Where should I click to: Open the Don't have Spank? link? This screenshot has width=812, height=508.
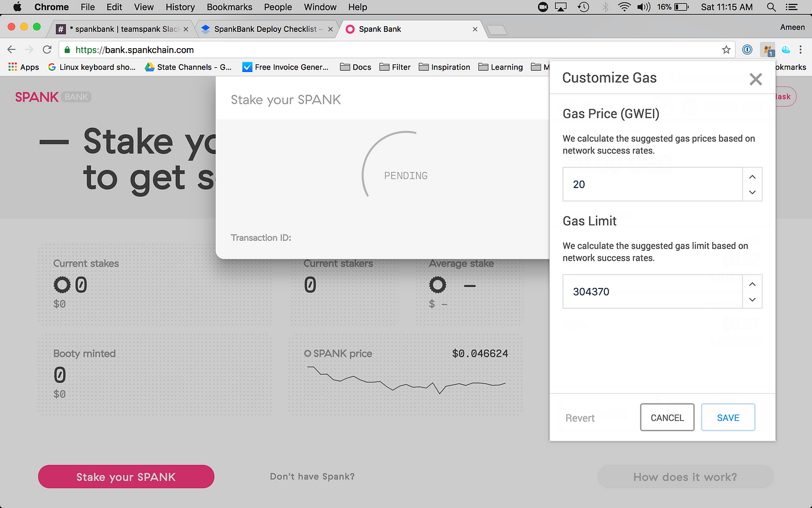pyautogui.click(x=312, y=477)
